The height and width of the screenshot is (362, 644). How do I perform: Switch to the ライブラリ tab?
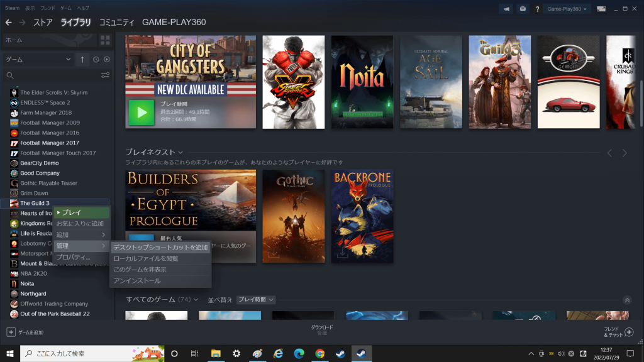click(75, 23)
